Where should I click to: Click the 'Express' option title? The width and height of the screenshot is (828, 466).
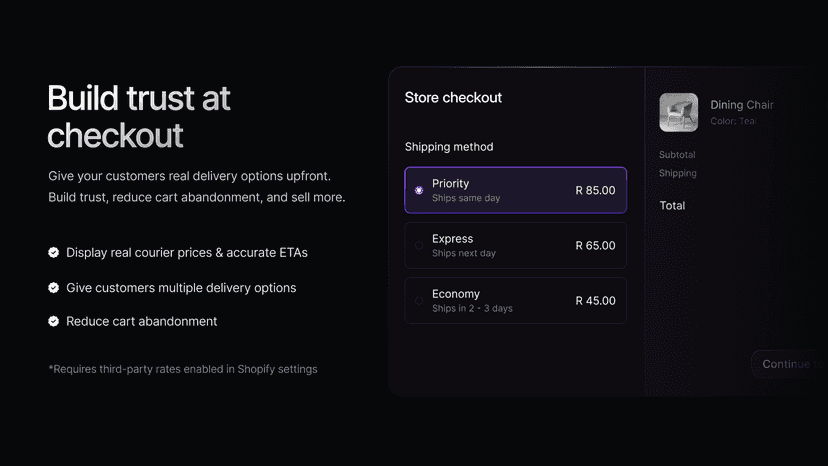pos(453,239)
